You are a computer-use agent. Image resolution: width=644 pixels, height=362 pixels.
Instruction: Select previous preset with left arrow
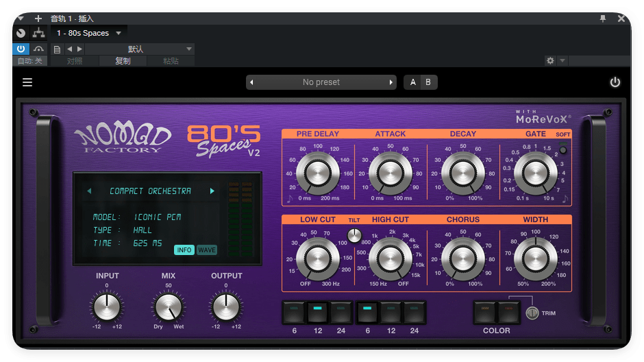(x=251, y=82)
